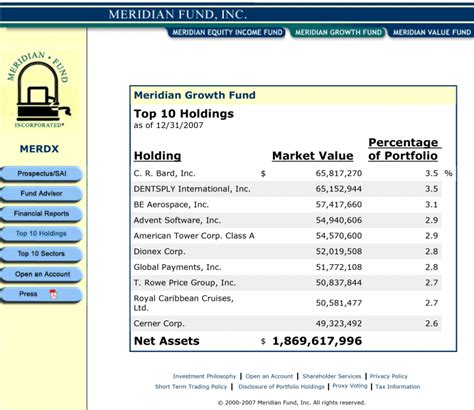The image size is (474, 410).
Task: Click market value 52,019,508
Action: (339, 252)
